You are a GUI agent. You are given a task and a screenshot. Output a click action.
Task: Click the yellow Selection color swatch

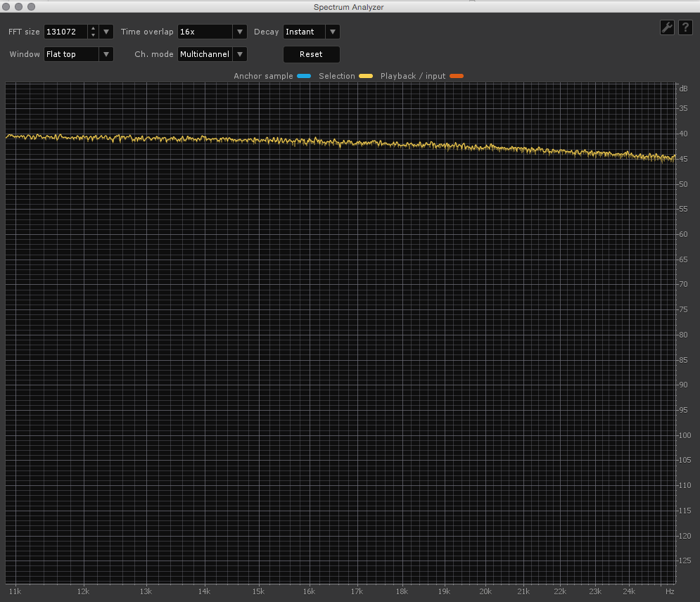pos(366,76)
